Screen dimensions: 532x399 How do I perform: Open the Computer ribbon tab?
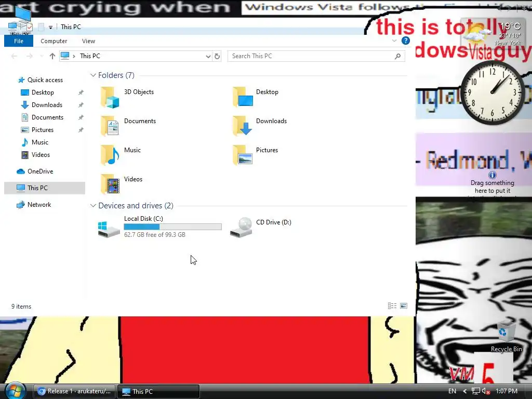click(x=54, y=41)
